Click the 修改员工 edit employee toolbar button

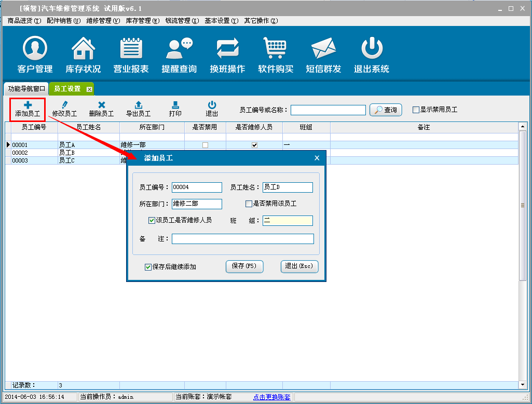click(x=64, y=109)
